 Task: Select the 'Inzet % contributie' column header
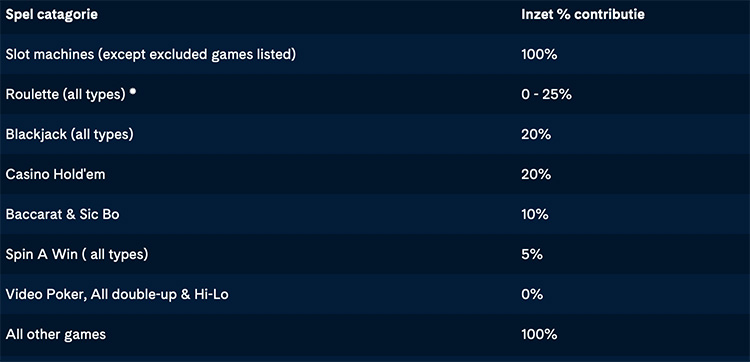583,15
